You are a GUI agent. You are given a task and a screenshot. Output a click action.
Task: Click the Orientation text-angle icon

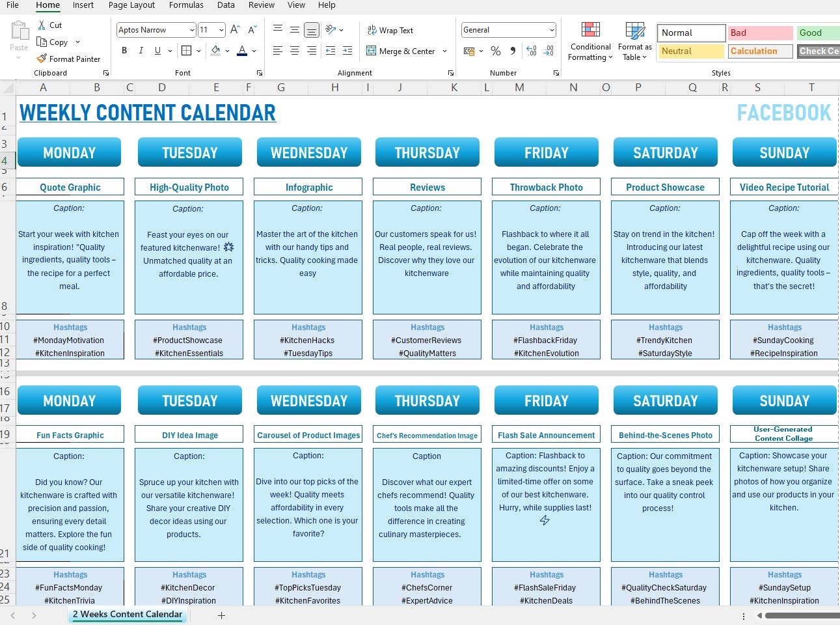pos(331,29)
